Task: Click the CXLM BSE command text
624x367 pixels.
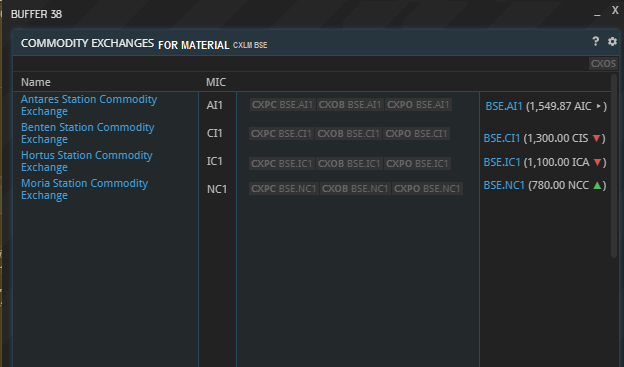Action: pos(250,45)
